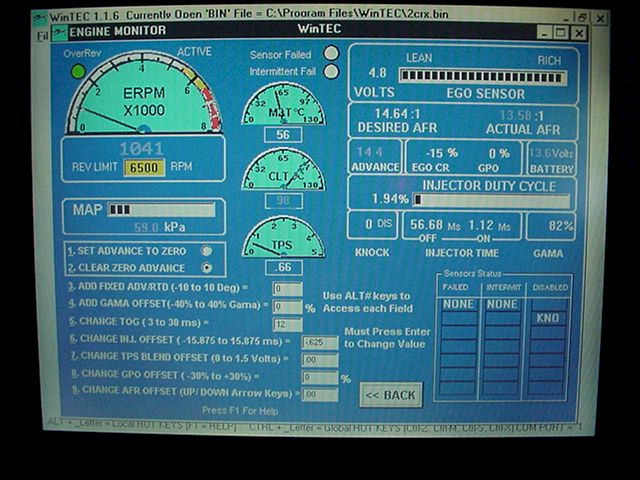Click the 1.94% duty cycle value
Image resolution: width=640 pixels, height=480 pixels.
390,199
